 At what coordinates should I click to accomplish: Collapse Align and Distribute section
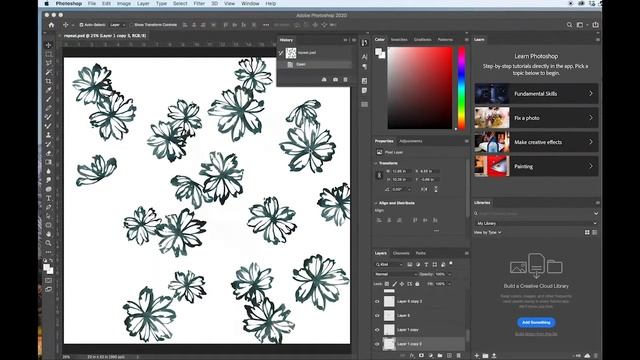[x=376, y=203]
